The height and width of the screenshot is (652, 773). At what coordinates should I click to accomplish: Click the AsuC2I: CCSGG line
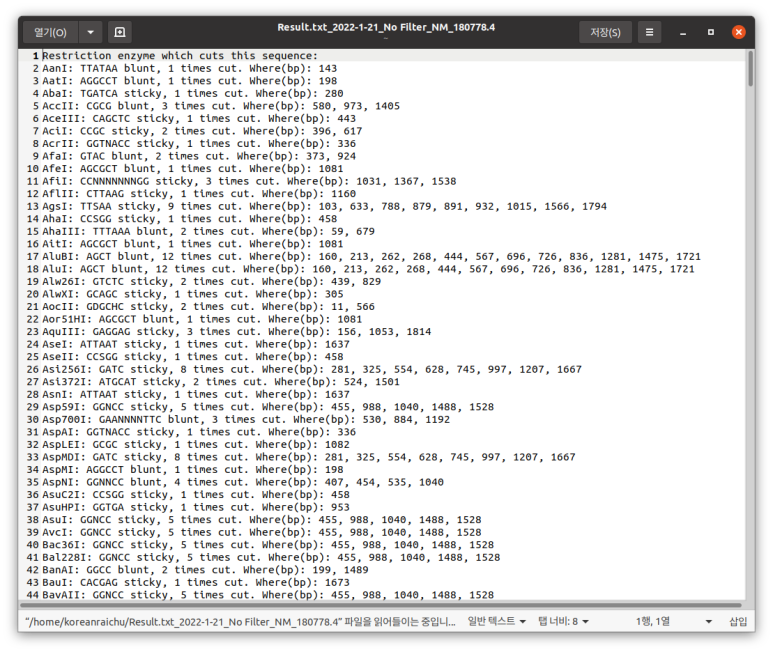(x=196, y=495)
